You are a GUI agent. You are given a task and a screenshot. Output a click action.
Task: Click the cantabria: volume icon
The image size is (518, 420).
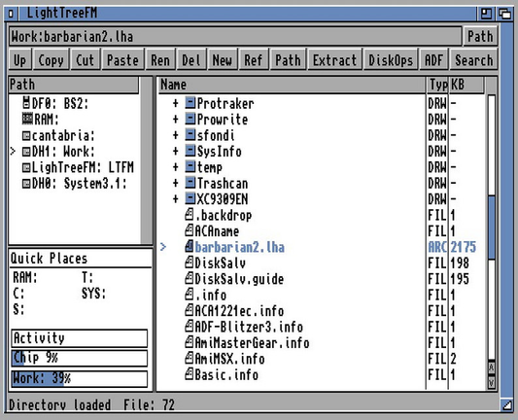[26, 135]
